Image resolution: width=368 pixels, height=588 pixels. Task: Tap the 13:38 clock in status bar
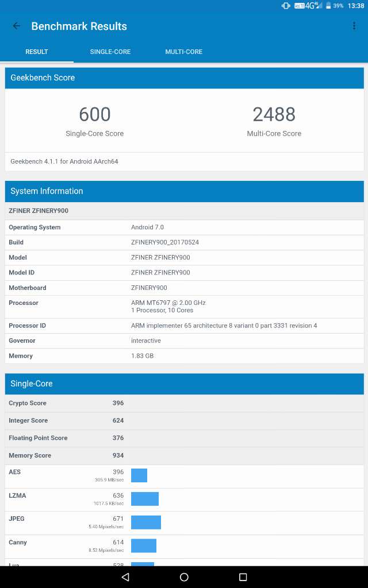pyautogui.click(x=355, y=6)
